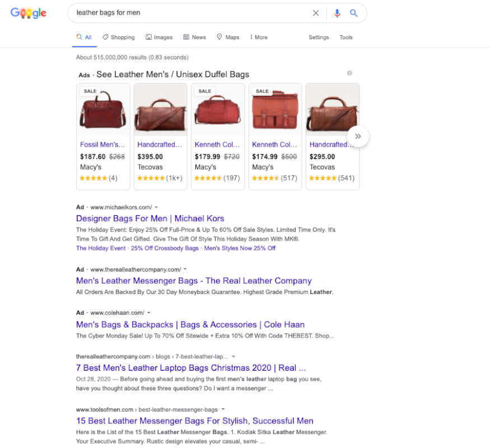This screenshot has height=448, width=490.
Task: Open More search options icon
Action: pyautogui.click(x=251, y=37)
